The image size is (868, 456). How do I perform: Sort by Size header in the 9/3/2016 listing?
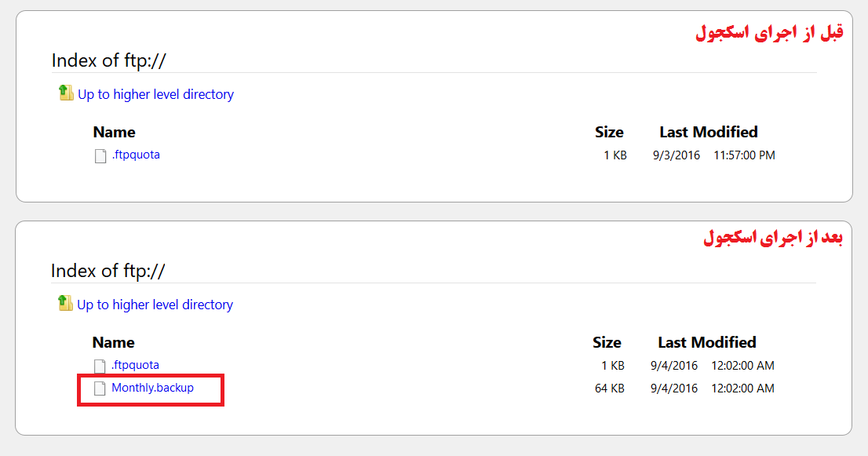point(609,133)
